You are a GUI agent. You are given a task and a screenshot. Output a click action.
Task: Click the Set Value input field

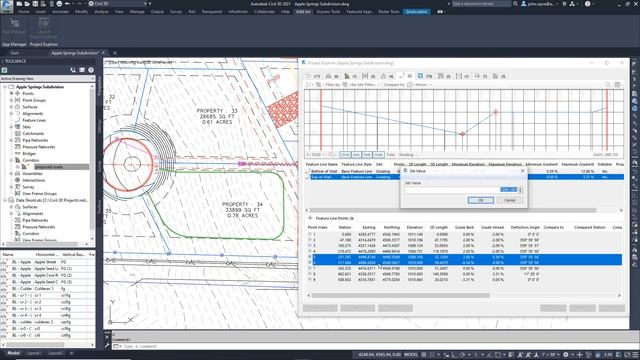(461, 189)
